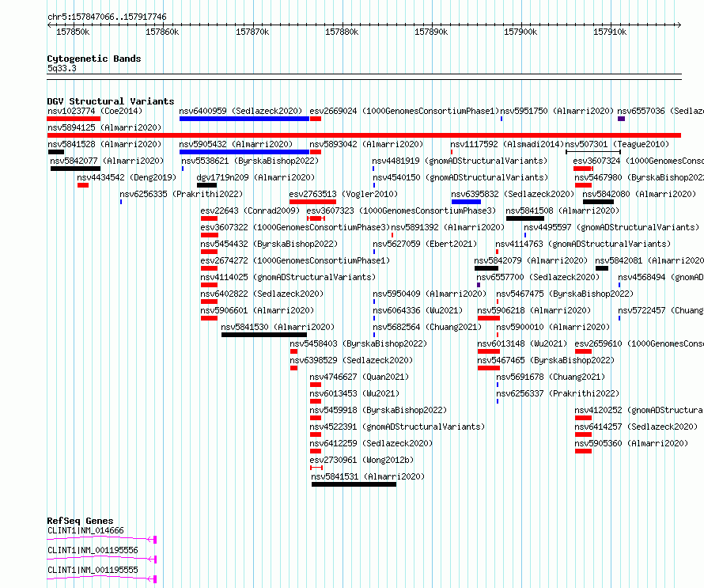
Task: Click nsv6256337 (Prakrithi2022) label
Action: pyautogui.click(x=558, y=393)
